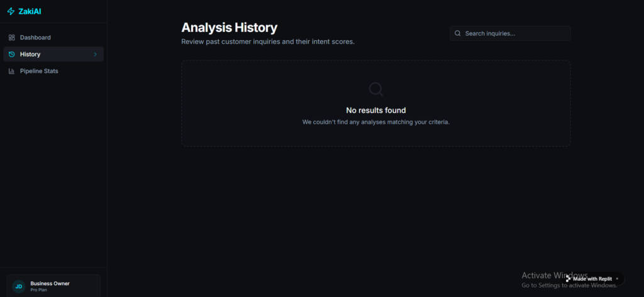Click the large magnifier icon above No results
The width and height of the screenshot is (644, 297).
click(x=376, y=89)
